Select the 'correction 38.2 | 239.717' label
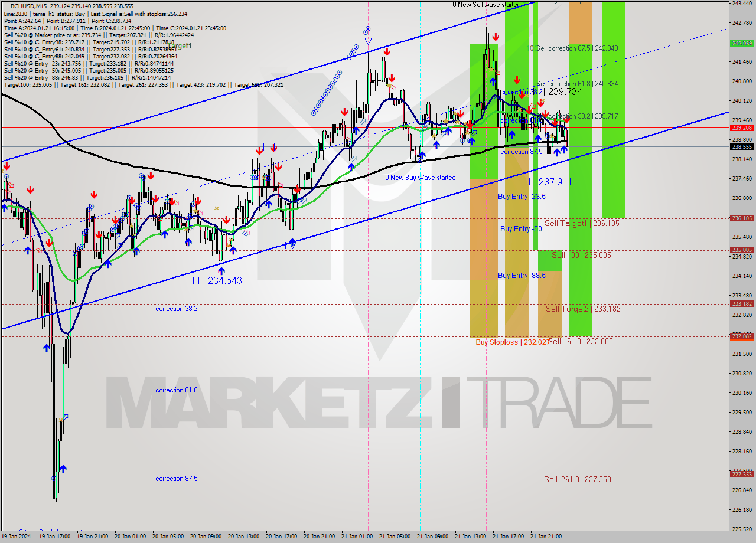Image resolution: width=756 pixels, height=543 pixels. point(581,116)
